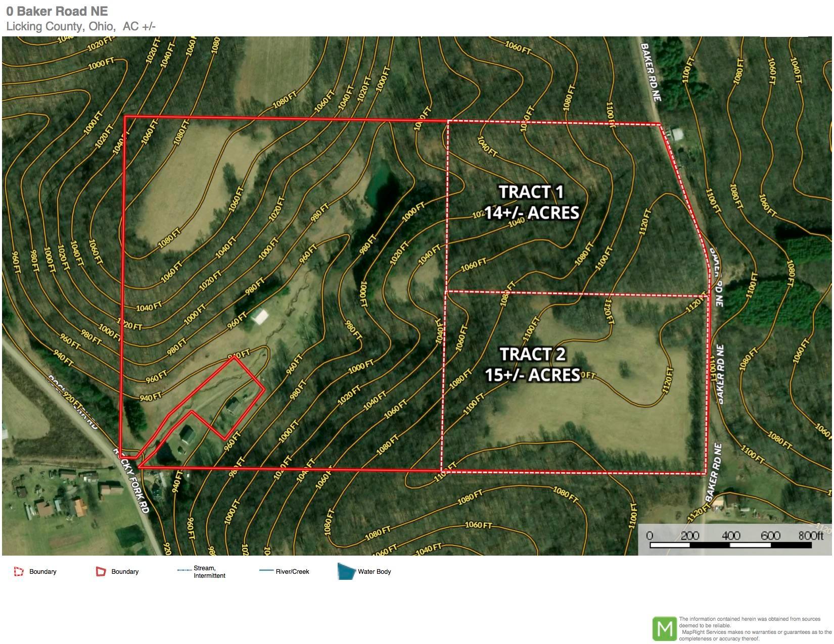Viewport: 834px width, 644px height.
Task: Click the white-roofed building on the map
Action: coord(260,317)
